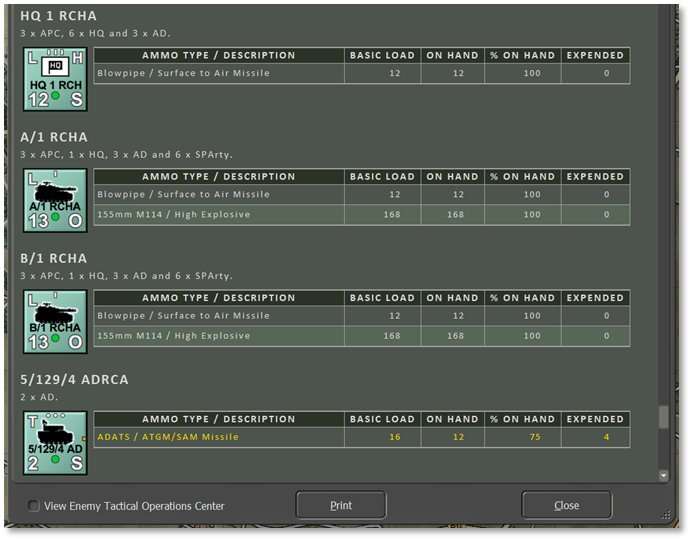The width and height of the screenshot is (691, 540).
Task: Select the Blowpipe row under B/1 RCHA
Action: pos(361,315)
